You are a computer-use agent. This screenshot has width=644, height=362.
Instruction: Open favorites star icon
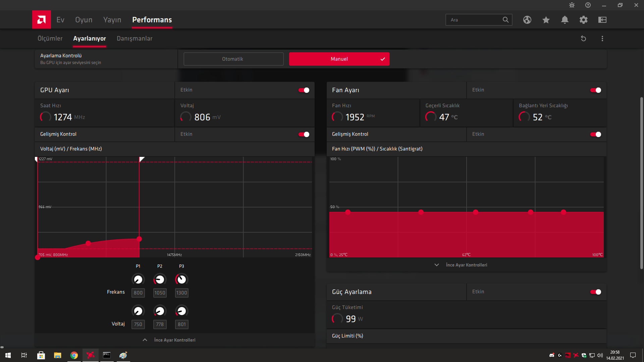pos(546,20)
